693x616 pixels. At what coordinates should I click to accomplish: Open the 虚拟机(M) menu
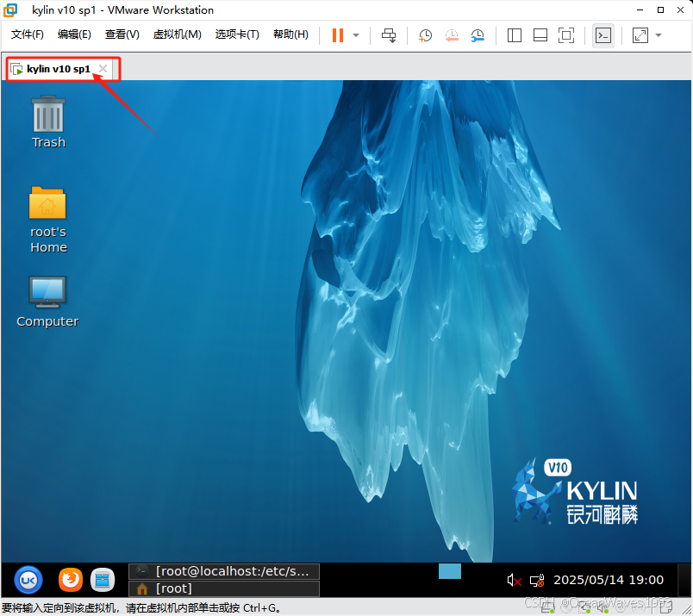(x=177, y=34)
